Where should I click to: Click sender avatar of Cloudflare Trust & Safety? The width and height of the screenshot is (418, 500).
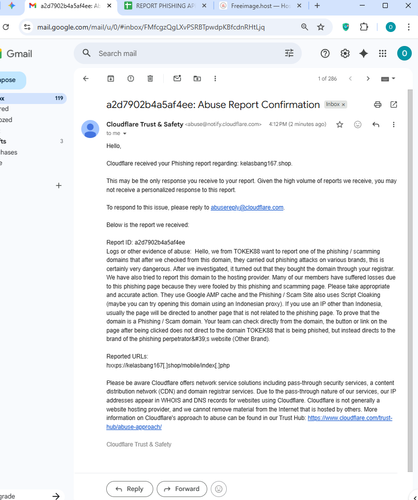tap(90, 129)
